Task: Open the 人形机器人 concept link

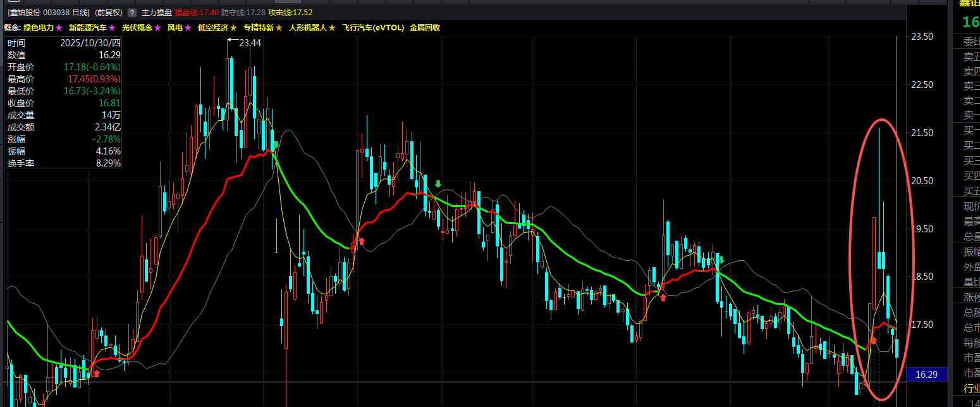Action: [x=308, y=28]
